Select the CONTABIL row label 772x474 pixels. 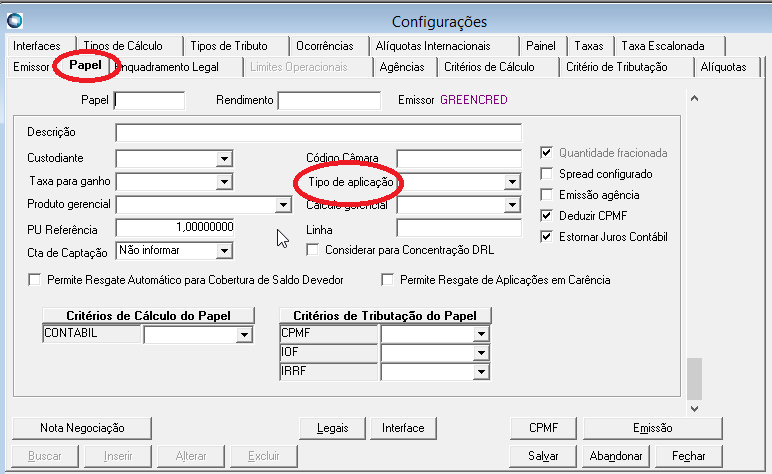pos(92,334)
